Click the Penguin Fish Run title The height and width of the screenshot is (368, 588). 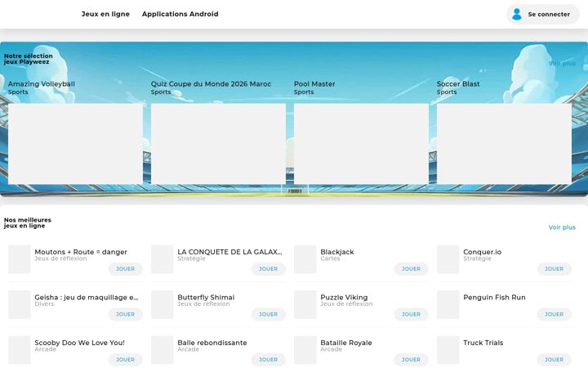pyautogui.click(x=494, y=298)
